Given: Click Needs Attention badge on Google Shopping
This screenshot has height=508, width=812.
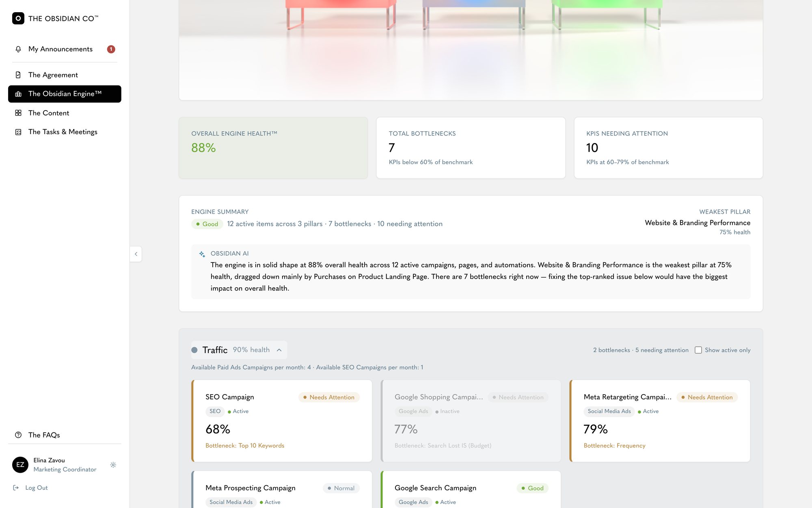Looking at the screenshot, I should 518,397.
